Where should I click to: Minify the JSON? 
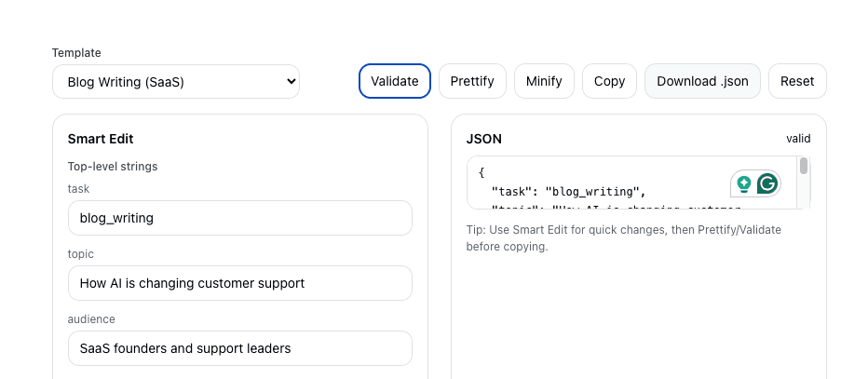pyautogui.click(x=544, y=81)
